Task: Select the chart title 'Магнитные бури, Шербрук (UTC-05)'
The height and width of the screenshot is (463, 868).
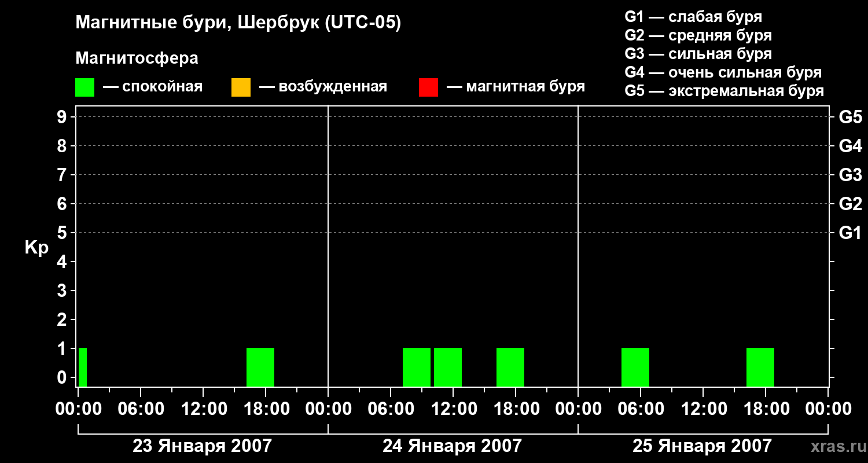Action: 238,23
